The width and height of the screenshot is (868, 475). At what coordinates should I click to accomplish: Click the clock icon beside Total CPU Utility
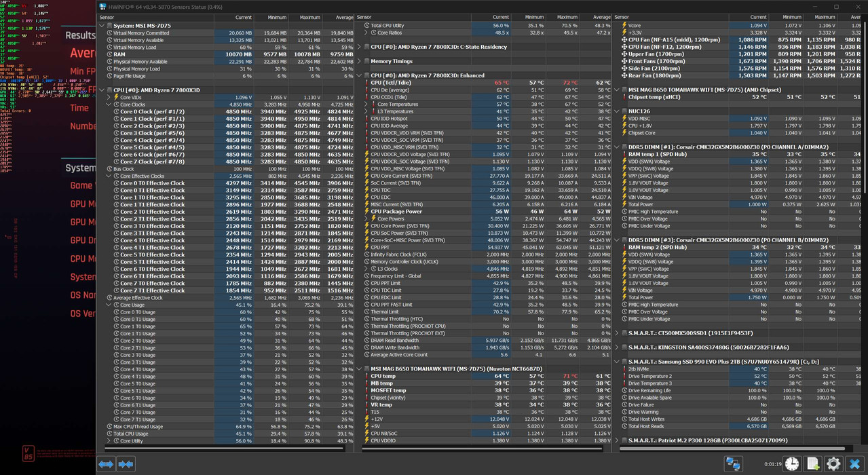click(x=366, y=25)
